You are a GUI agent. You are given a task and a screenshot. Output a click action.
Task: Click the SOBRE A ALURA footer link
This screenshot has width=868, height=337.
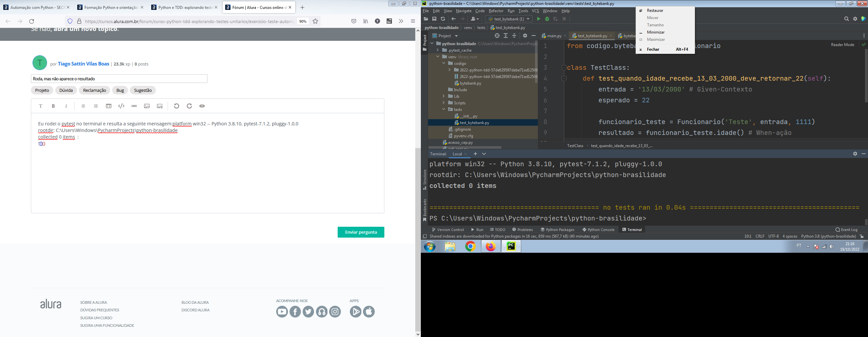coord(94,302)
